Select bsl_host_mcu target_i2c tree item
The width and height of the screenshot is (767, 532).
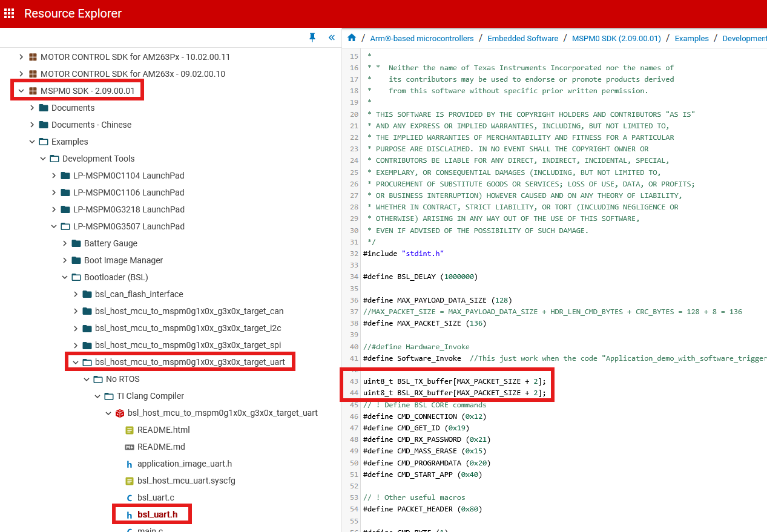[188, 328]
